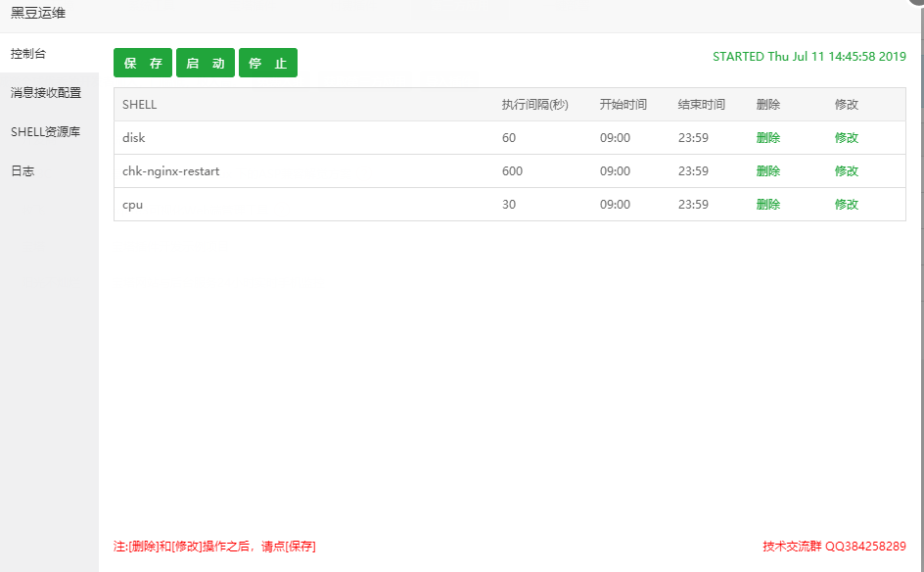Click disk row start time 09:00
This screenshot has height=572, width=924.
click(x=615, y=138)
